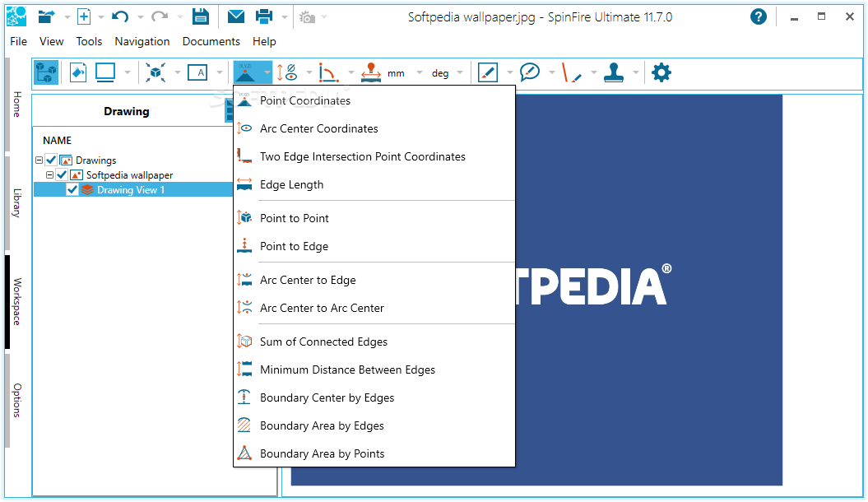868x502 pixels.
Task: Open the File menu
Action: 18,41
